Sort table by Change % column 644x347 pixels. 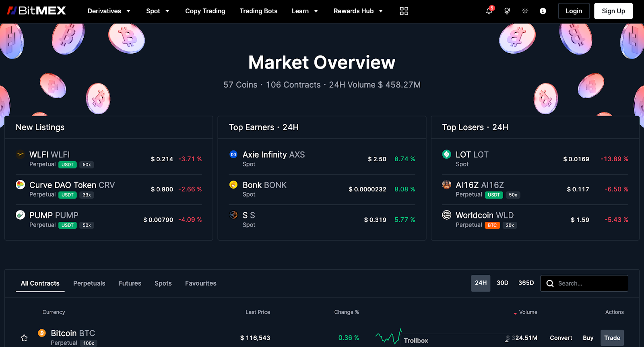[x=347, y=312]
